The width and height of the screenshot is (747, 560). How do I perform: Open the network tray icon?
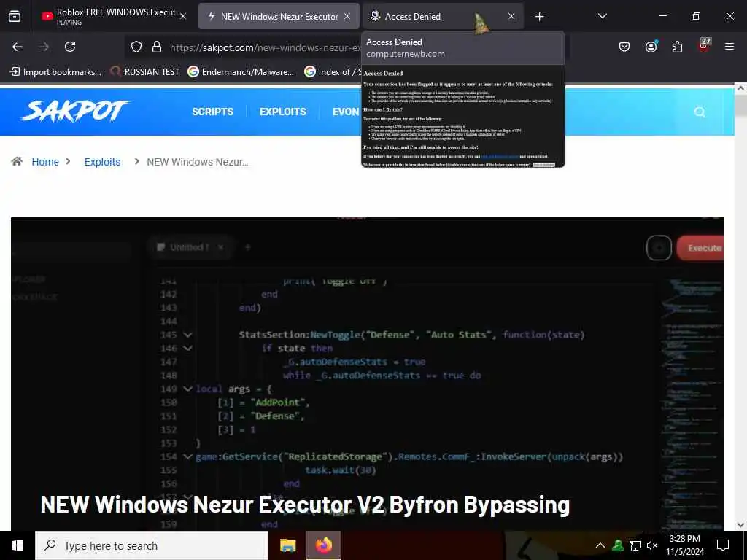tap(635, 545)
